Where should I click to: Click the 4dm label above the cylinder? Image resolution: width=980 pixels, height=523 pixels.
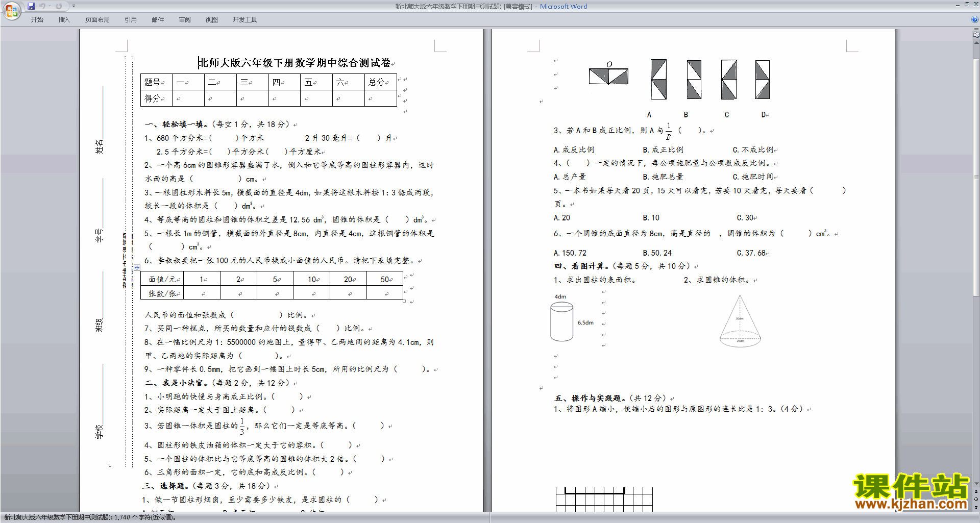click(x=560, y=296)
